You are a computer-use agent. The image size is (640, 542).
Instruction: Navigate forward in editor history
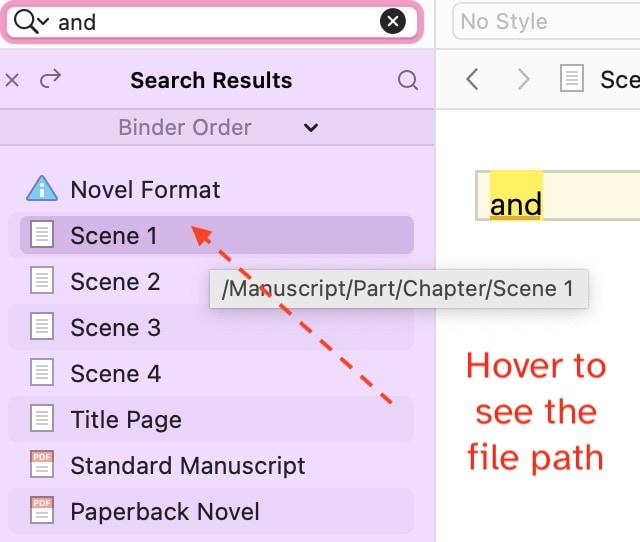(x=524, y=79)
